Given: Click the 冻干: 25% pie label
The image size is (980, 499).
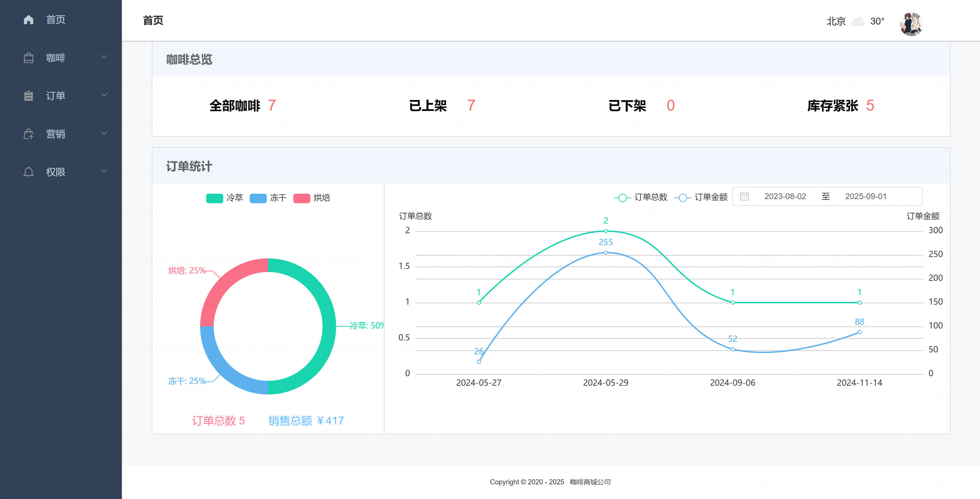Looking at the screenshot, I should 187,381.
